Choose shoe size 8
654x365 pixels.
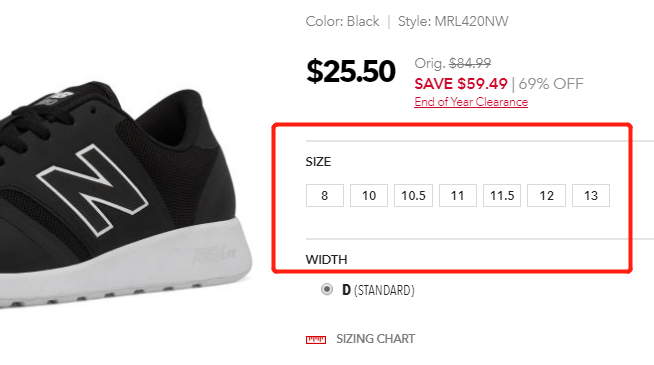(x=324, y=195)
